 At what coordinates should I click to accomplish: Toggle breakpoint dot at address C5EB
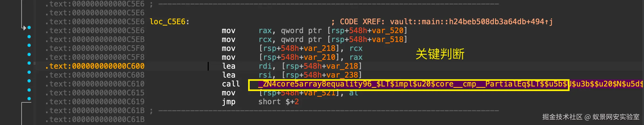[x=29, y=37]
